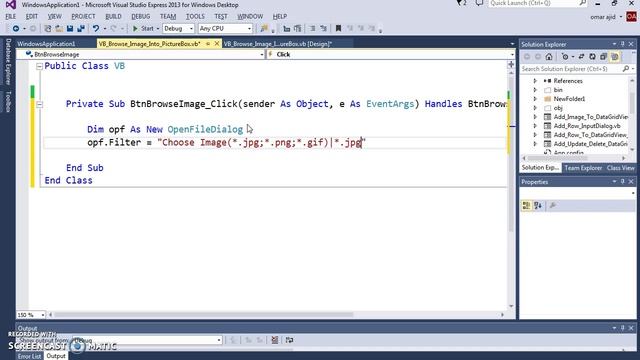640x360 pixels.
Task: Close the VB_Browse_Image_Into_PictureBox.vb tab
Action: pos(217,44)
